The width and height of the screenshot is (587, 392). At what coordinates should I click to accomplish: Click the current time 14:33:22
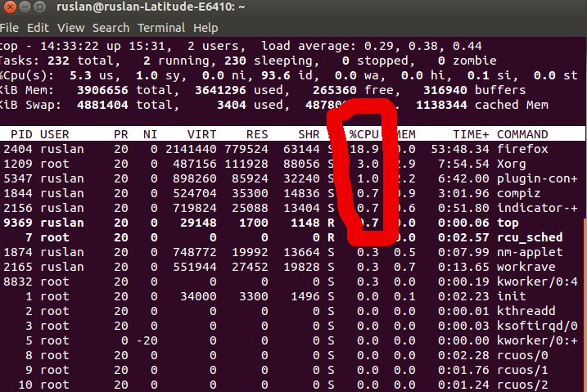point(70,46)
